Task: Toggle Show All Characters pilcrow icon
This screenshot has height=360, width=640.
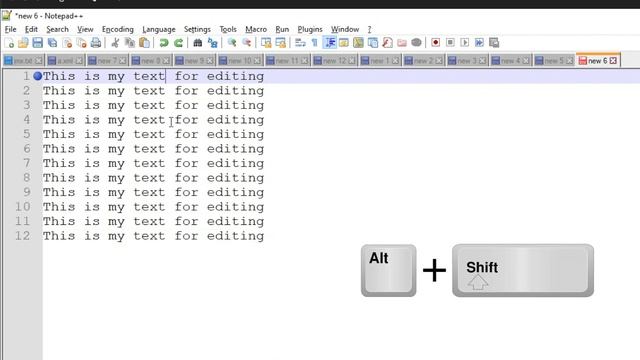Action: (x=315, y=42)
